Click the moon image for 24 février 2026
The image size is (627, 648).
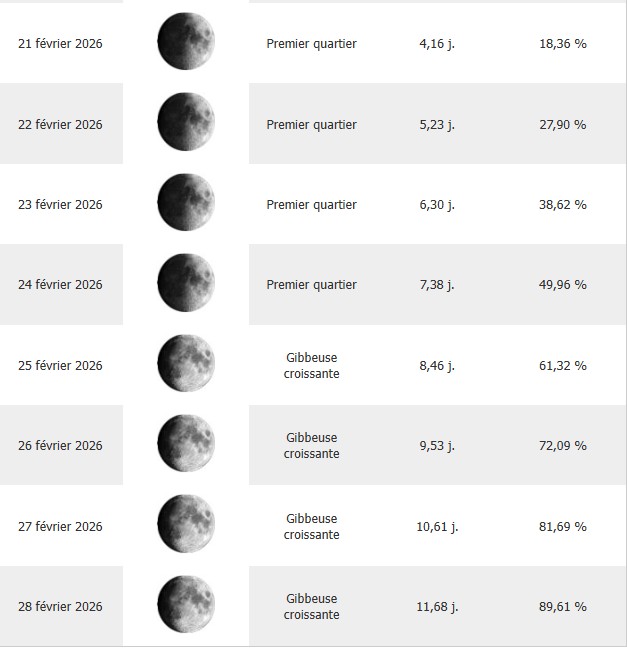[186, 283]
